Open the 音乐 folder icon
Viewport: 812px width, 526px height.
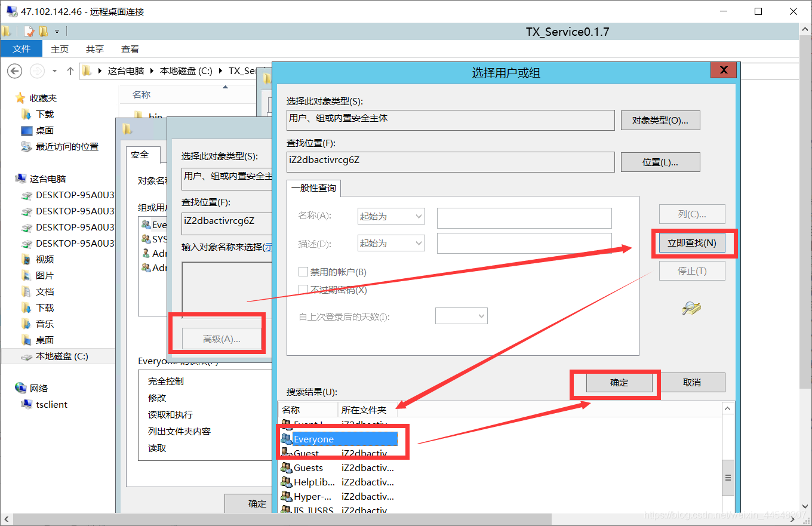click(x=26, y=324)
